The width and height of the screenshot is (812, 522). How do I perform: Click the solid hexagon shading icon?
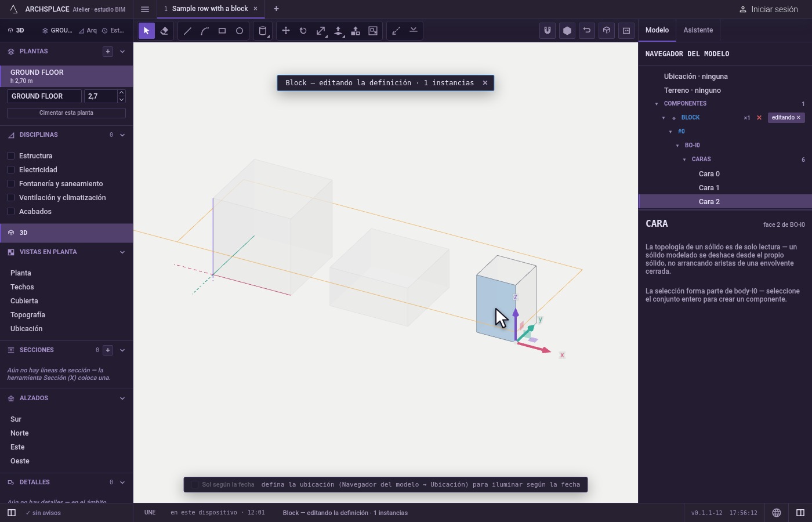click(x=567, y=31)
